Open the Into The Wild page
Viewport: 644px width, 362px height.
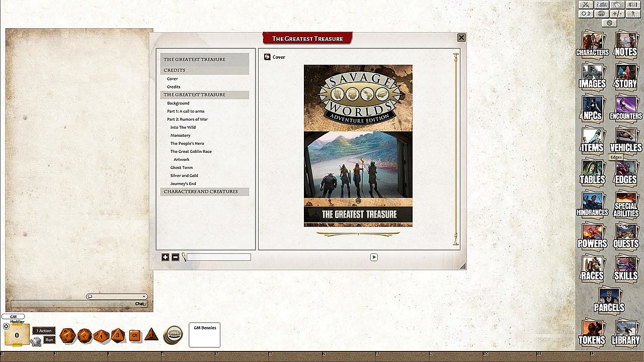pos(183,127)
